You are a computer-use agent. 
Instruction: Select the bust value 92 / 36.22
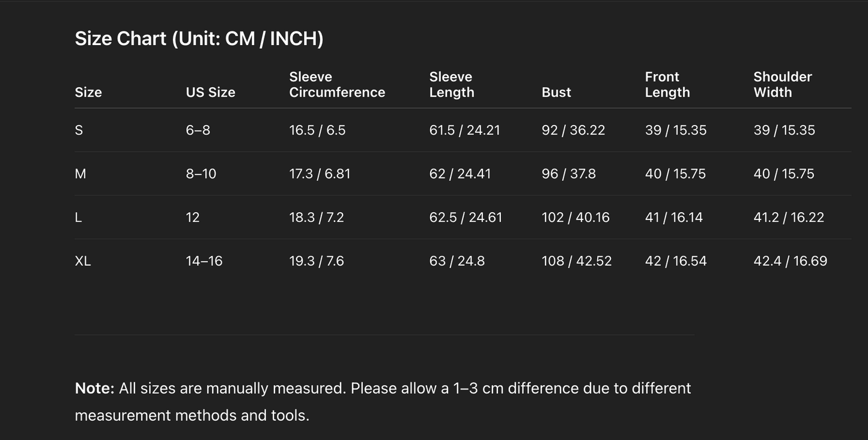[573, 130]
